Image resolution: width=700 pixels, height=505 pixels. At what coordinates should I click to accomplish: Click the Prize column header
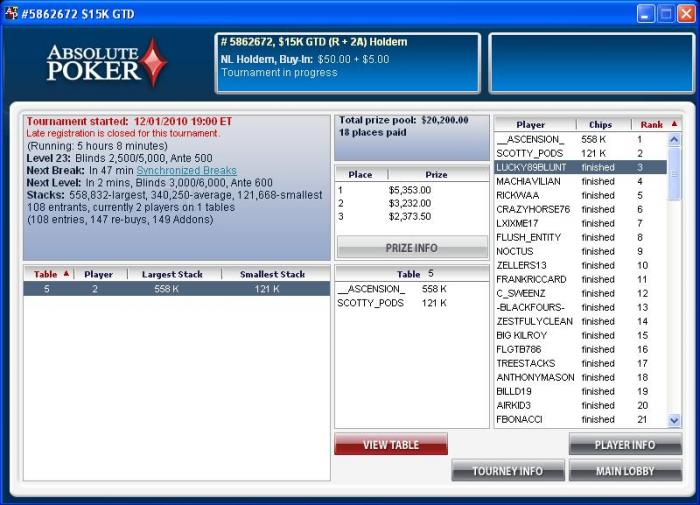[x=438, y=175]
